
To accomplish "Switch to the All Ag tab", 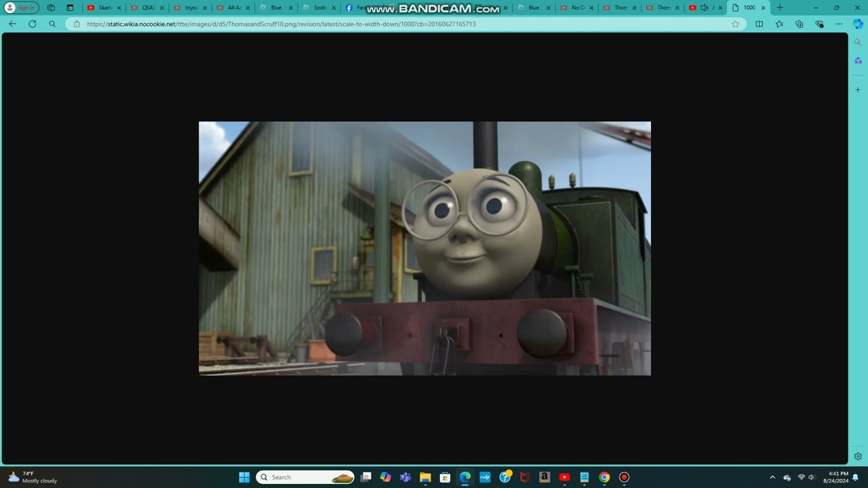I will click(233, 7).
